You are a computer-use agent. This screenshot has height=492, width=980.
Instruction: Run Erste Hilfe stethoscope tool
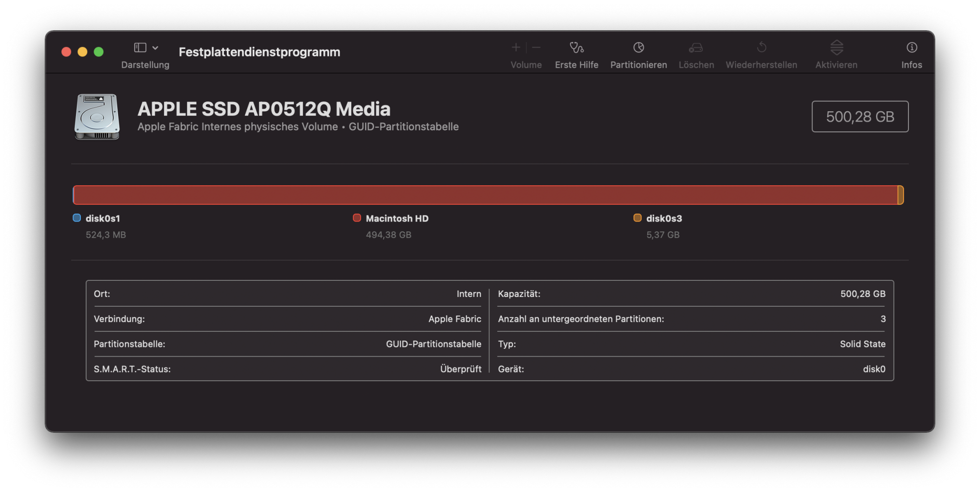coord(577,48)
